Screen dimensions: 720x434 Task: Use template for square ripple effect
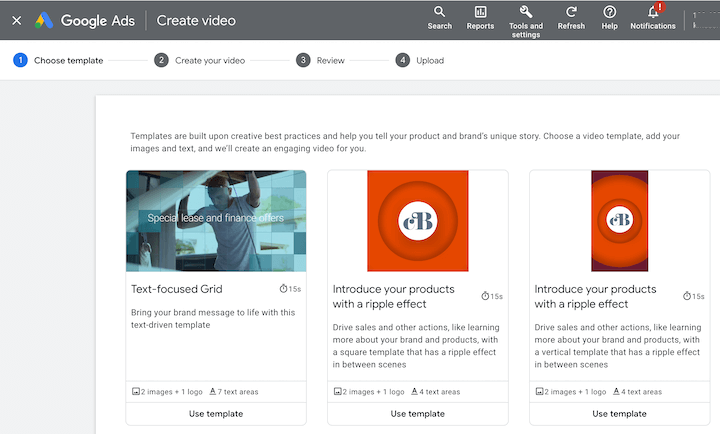(x=418, y=413)
